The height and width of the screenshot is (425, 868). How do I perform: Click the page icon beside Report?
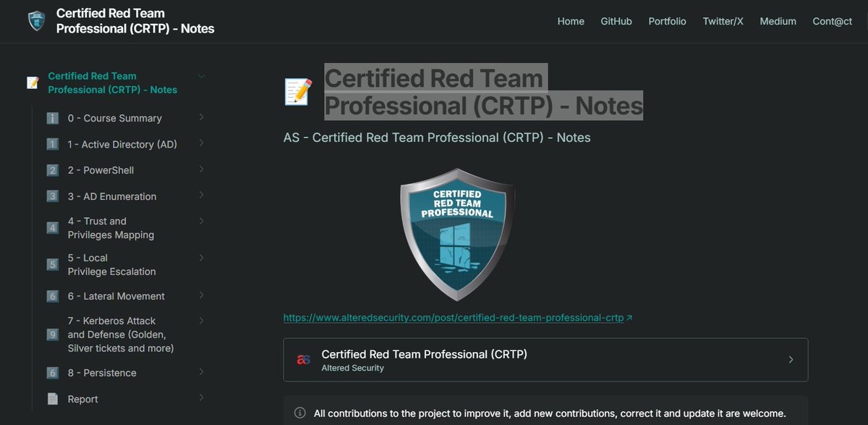click(x=52, y=399)
